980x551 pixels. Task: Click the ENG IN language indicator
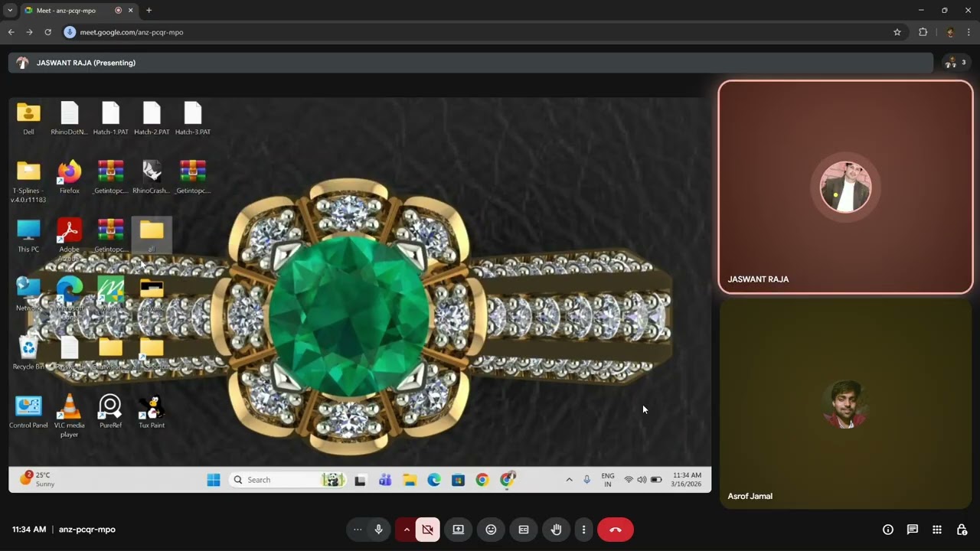tap(608, 480)
